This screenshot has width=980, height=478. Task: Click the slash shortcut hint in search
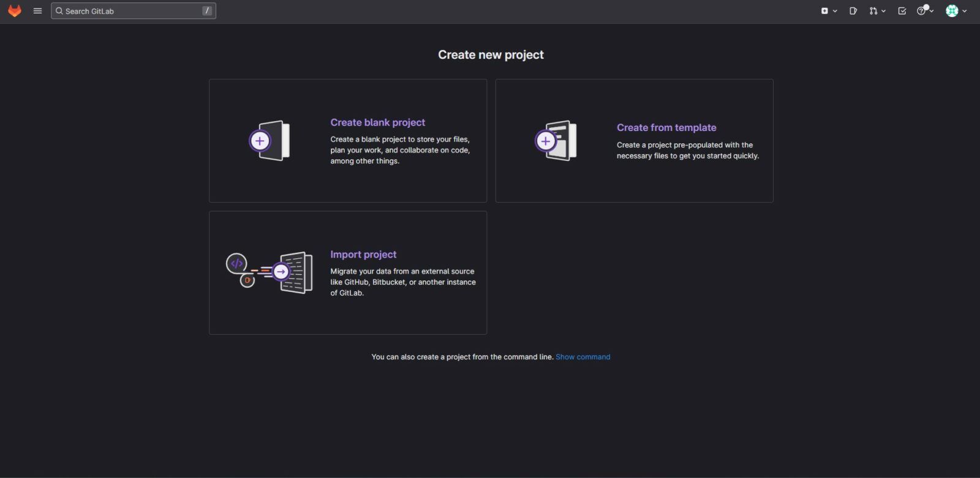point(207,11)
